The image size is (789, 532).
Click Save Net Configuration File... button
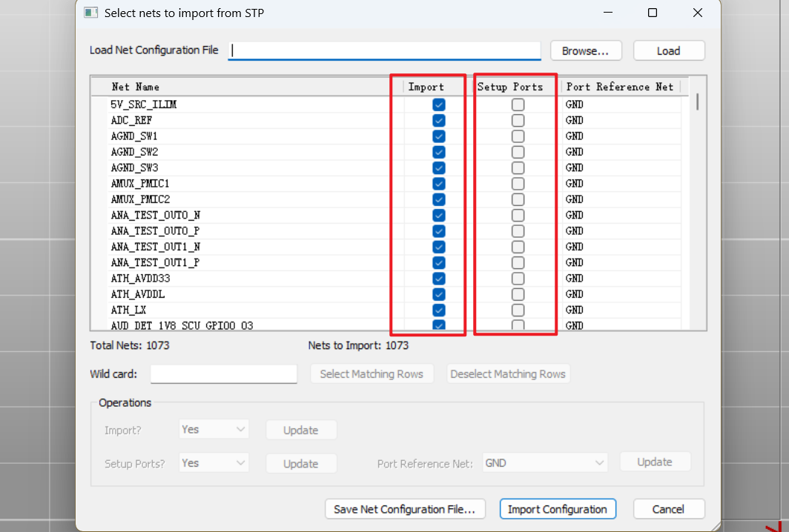tap(405, 509)
